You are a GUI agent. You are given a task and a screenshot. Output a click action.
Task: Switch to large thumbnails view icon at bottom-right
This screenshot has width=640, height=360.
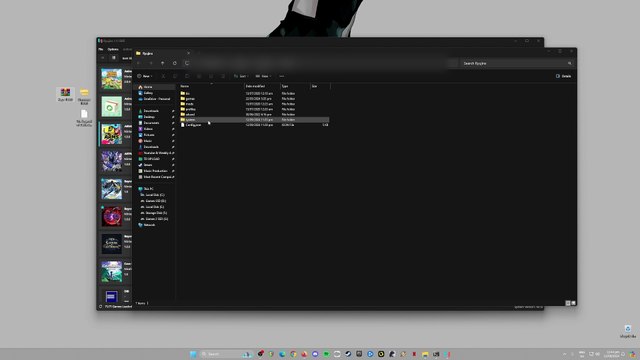click(x=573, y=303)
